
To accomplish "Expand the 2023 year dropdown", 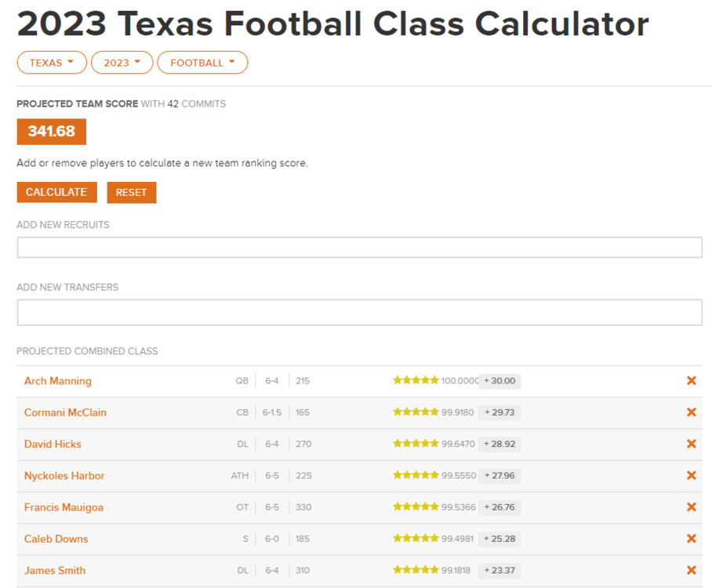I will 122,63.
